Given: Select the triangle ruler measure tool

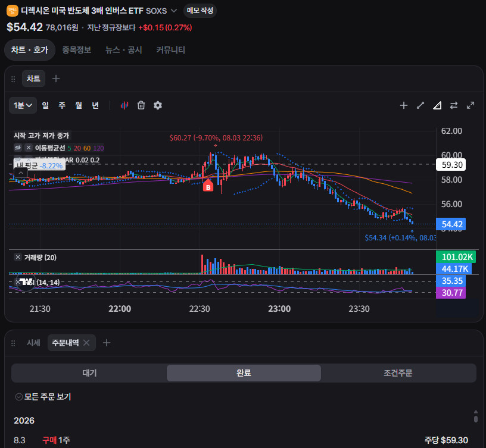Looking at the screenshot, I should click(x=437, y=105).
